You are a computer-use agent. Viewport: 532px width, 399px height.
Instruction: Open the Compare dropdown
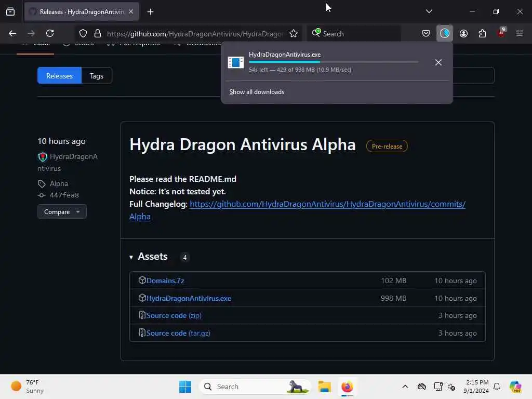pyautogui.click(x=62, y=212)
